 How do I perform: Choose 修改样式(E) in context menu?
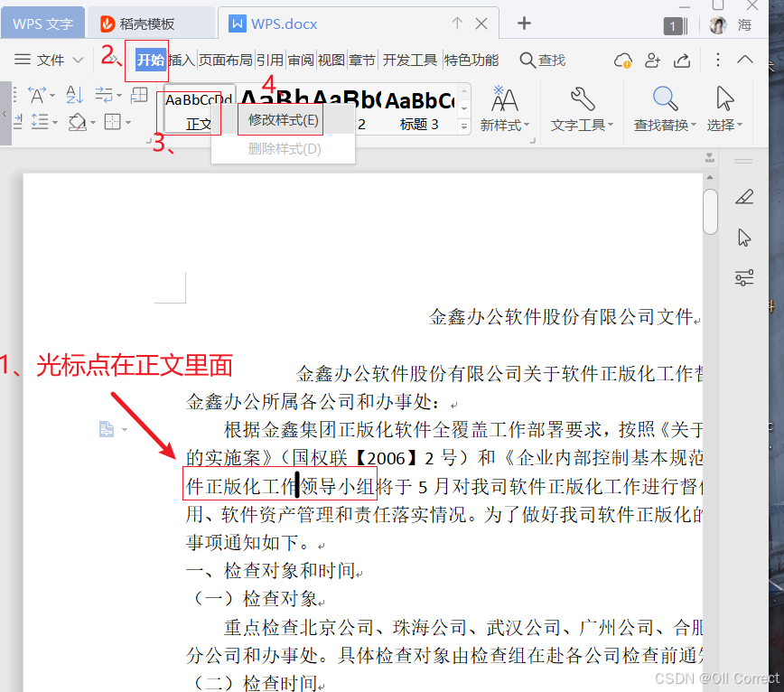coord(283,120)
